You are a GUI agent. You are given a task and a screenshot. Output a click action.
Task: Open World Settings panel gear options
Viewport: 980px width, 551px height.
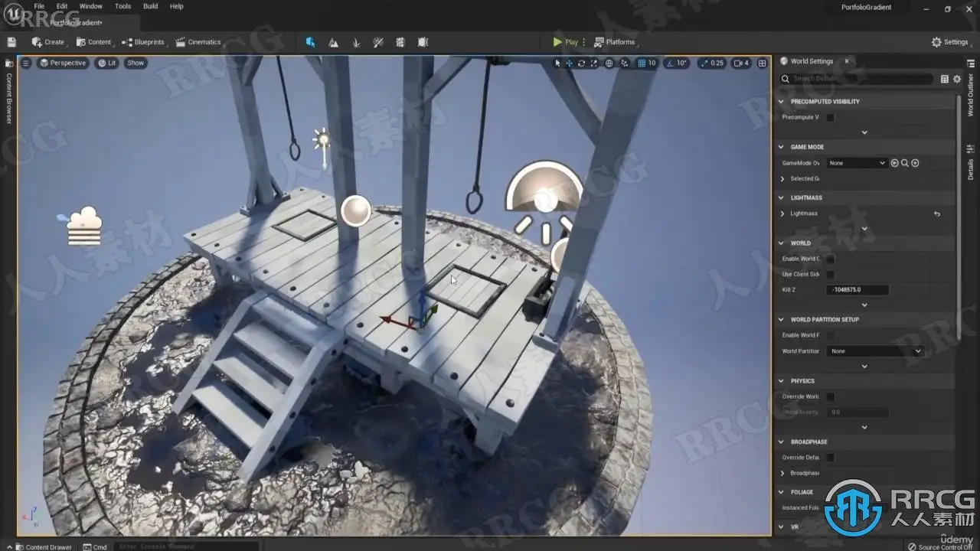(x=957, y=79)
